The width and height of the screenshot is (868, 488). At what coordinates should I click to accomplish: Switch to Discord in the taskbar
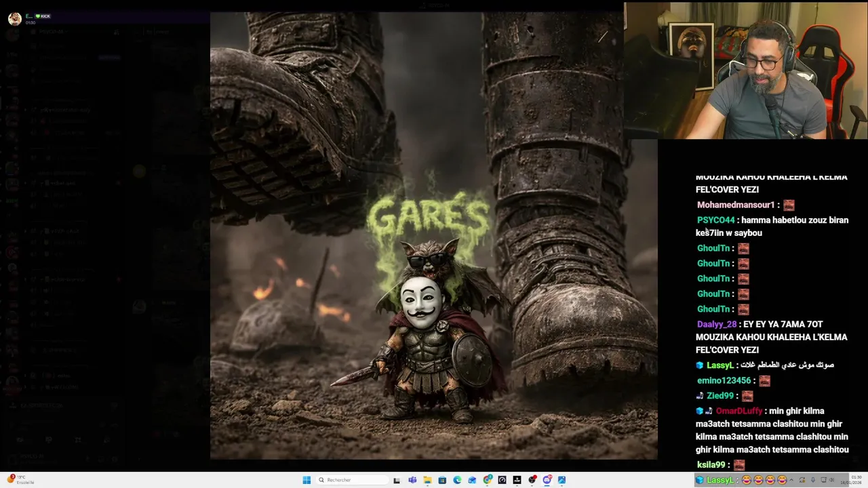click(547, 480)
